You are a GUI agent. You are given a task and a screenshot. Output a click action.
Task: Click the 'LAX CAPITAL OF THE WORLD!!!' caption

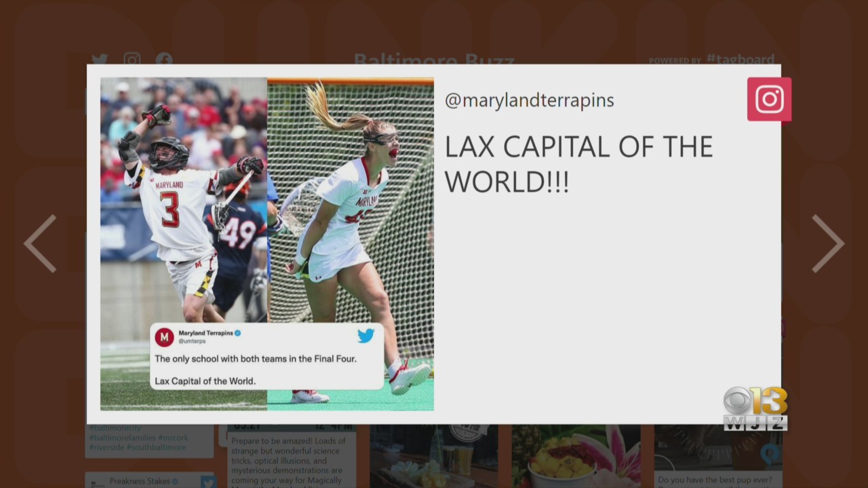tap(578, 165)
